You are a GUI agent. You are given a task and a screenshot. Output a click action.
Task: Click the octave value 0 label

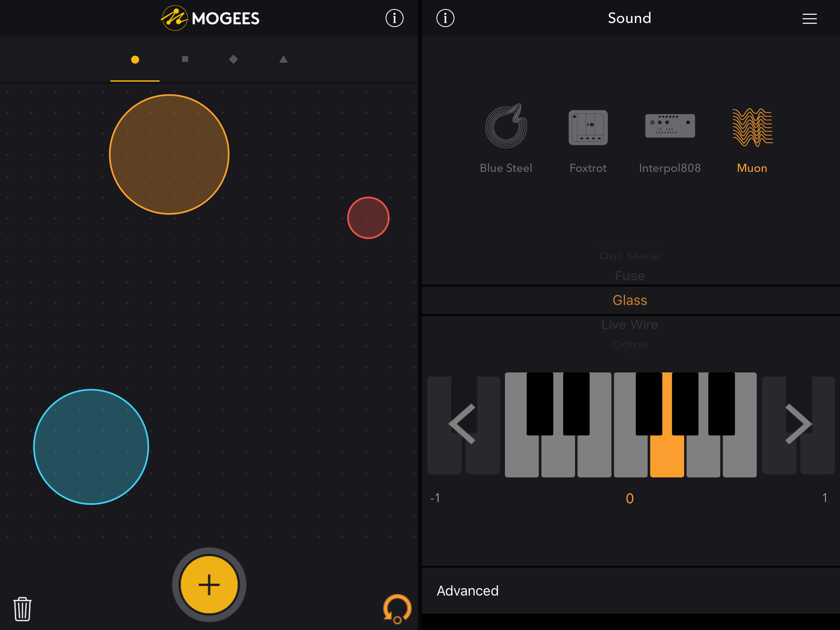(x=630, y=498)
